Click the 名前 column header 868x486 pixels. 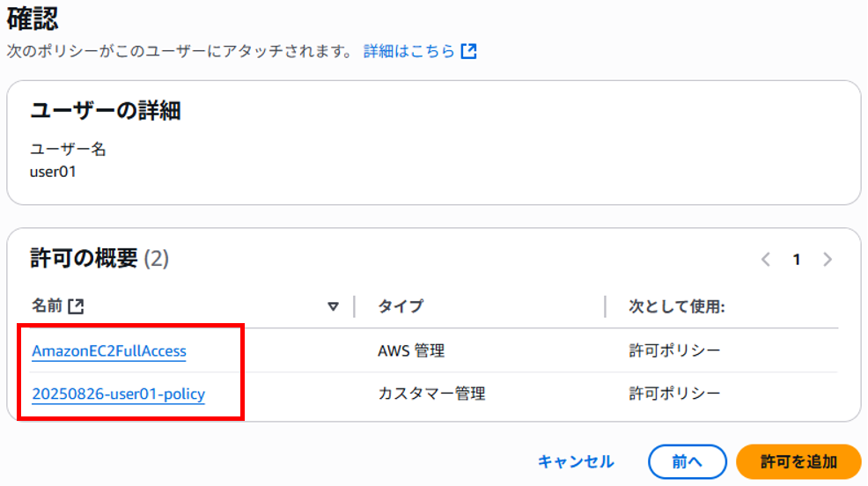[47, 306]
